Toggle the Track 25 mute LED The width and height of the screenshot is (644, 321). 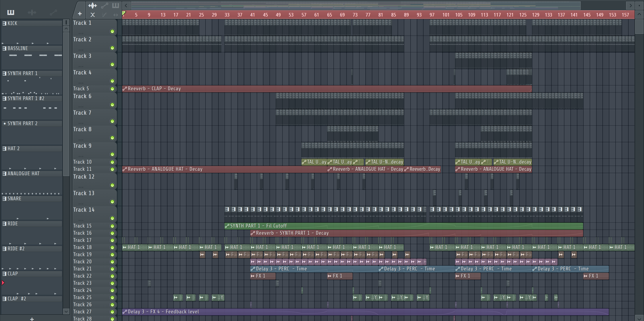112,298
